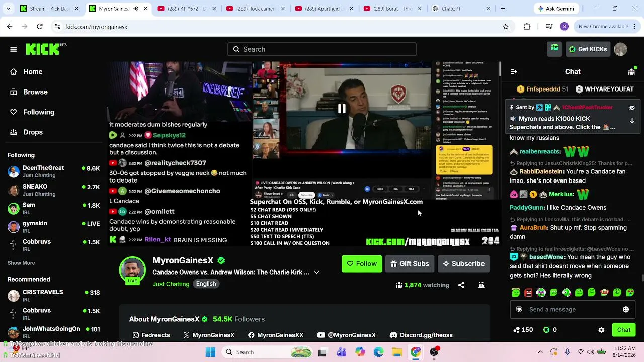
Task: Open the user profile avatar menu
Action: (x=620, y=49)
